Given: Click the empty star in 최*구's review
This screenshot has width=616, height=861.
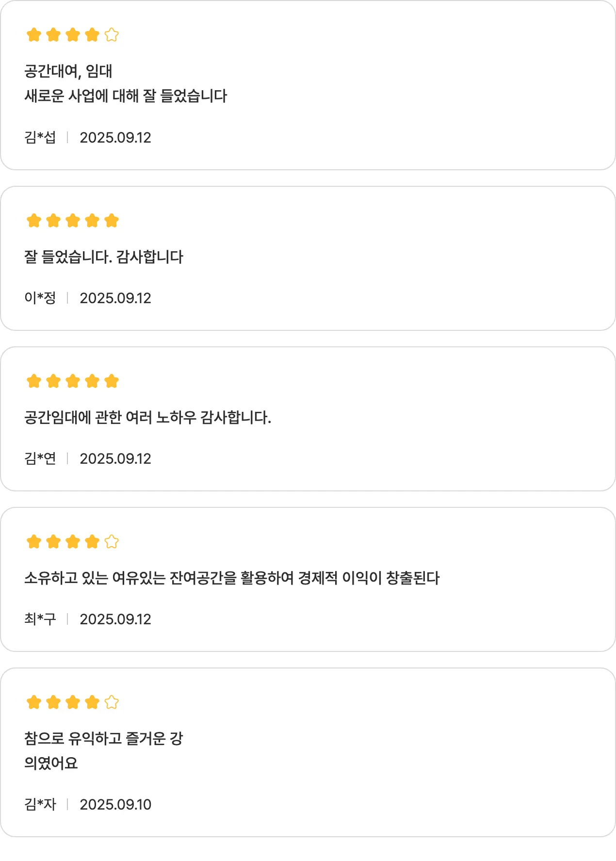Looking at the screenshot, I should tap(112, 542).
